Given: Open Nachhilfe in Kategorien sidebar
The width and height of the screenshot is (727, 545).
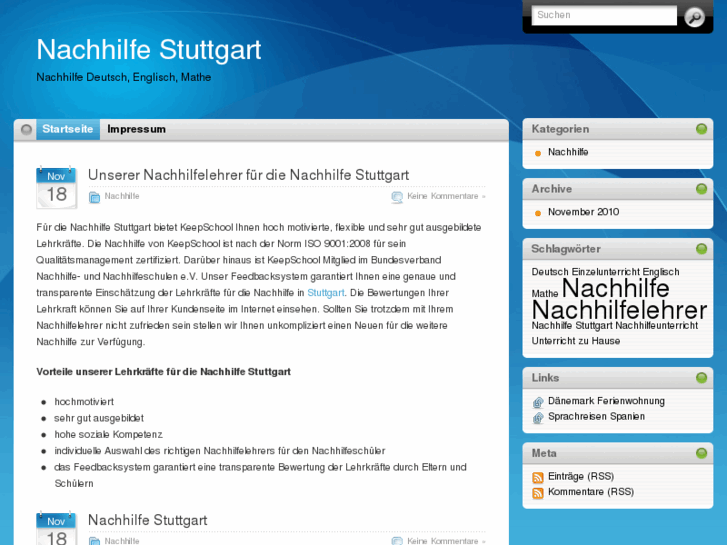Looking at the screenshot, I should pos(568,152).
